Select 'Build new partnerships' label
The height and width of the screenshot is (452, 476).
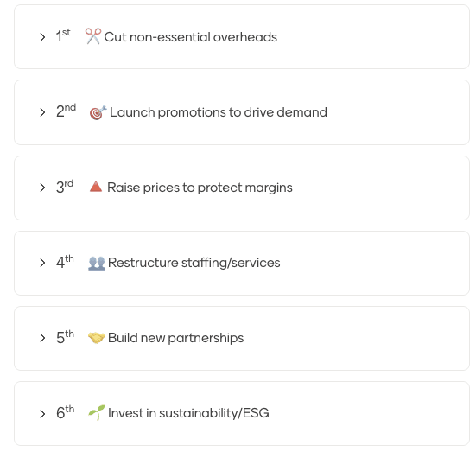[175, 338]
